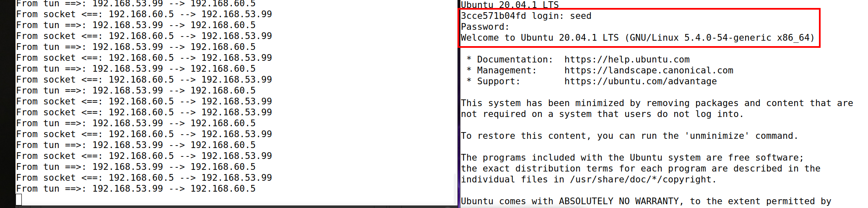Click the cursor block in the left terminal
The image size is (868, 208).
(19, 200)
